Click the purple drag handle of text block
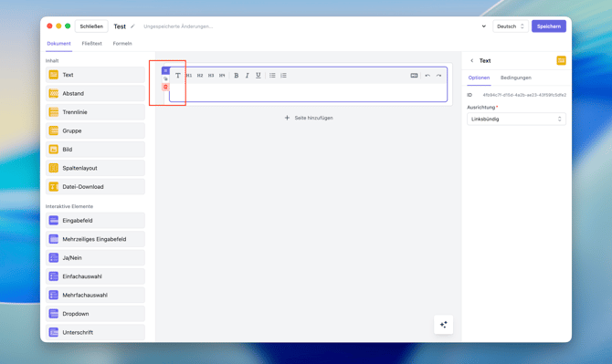This screenshot has height=364, width=612. pos(165,70)
